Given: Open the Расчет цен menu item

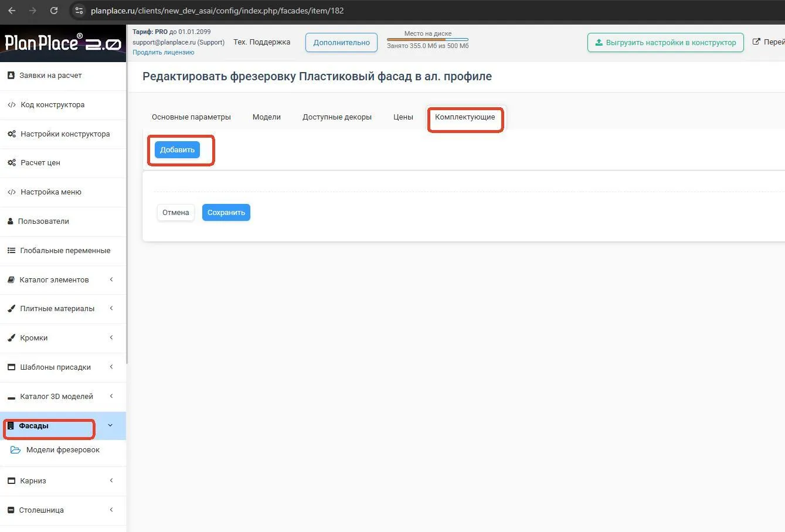Looking at the screenshot, I should [x=63, y=163].
